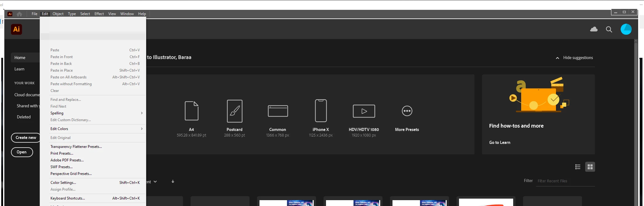Click the Filter Recent Files field

[566, 181]
